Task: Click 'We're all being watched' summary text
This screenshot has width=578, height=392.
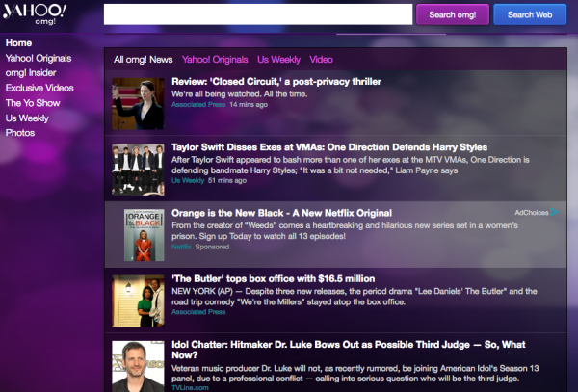Action: pyautogui.click(x=239, y=94)
